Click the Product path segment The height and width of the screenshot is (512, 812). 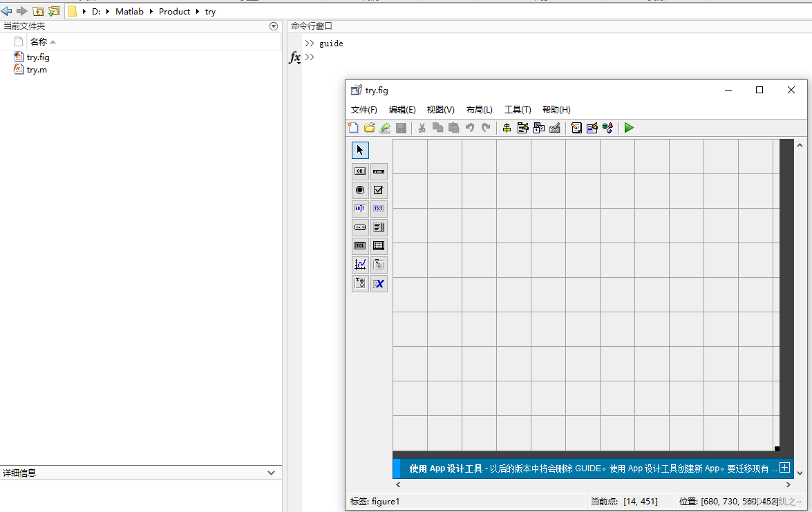175,11
